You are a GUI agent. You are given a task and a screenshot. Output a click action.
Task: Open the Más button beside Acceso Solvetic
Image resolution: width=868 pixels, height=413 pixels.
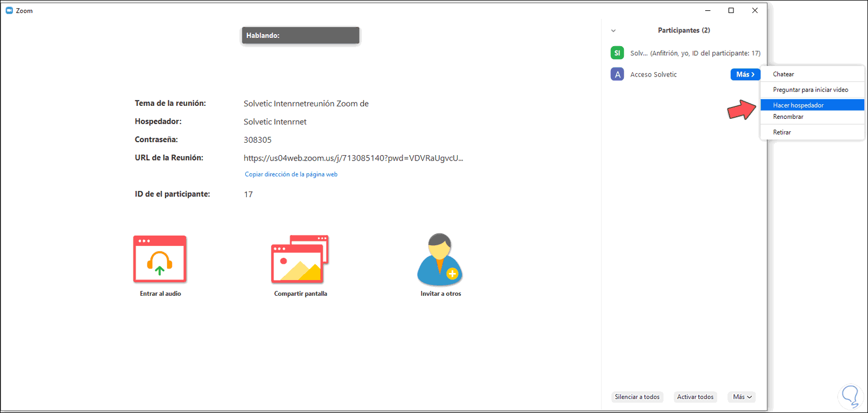pos(745,74)
